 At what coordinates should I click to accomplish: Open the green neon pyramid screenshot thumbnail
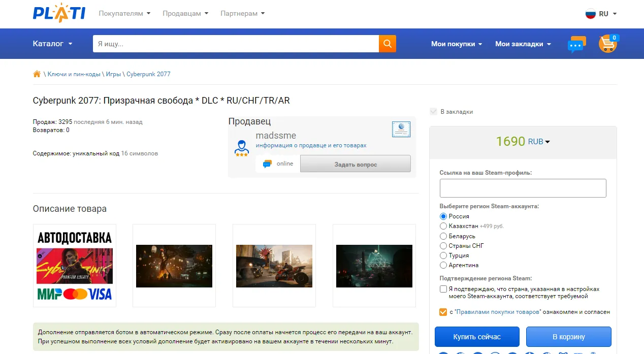pos(374,266)
